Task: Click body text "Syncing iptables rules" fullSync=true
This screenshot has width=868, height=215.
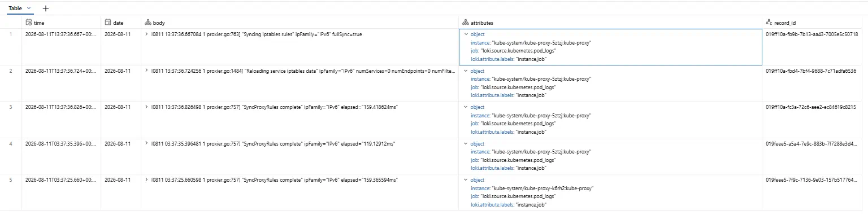Action: pyautogui.click(x=257, y=34)
